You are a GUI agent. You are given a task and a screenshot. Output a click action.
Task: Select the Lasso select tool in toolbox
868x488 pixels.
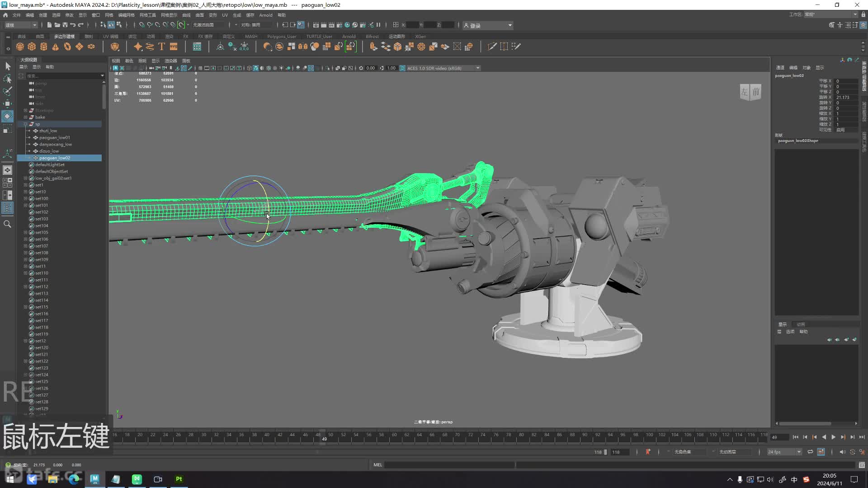(8, 79)
